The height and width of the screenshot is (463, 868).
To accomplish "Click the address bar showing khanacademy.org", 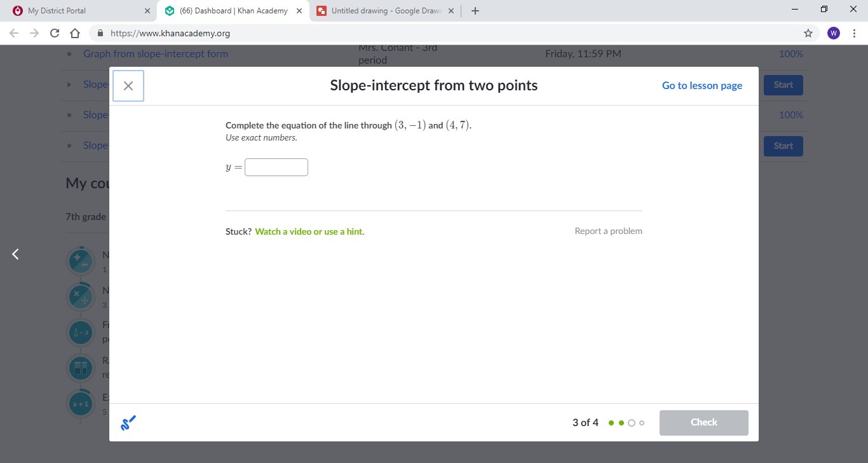I will click(445, 33).
